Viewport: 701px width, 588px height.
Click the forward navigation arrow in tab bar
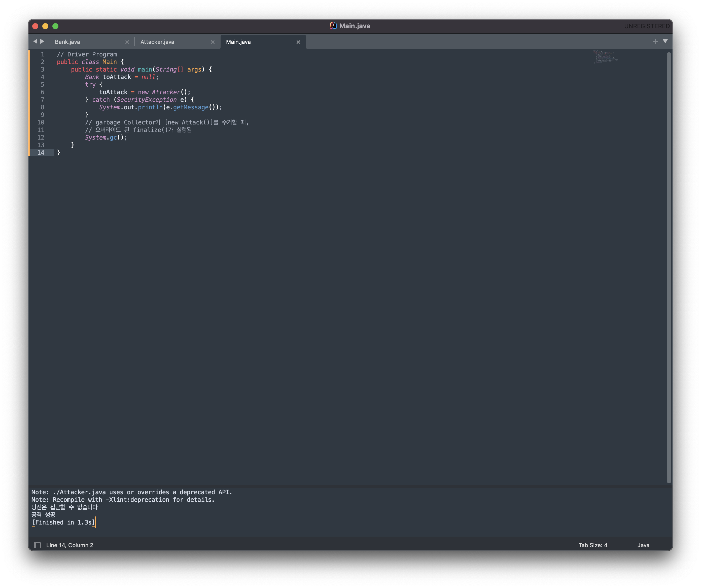click(42, 41)
